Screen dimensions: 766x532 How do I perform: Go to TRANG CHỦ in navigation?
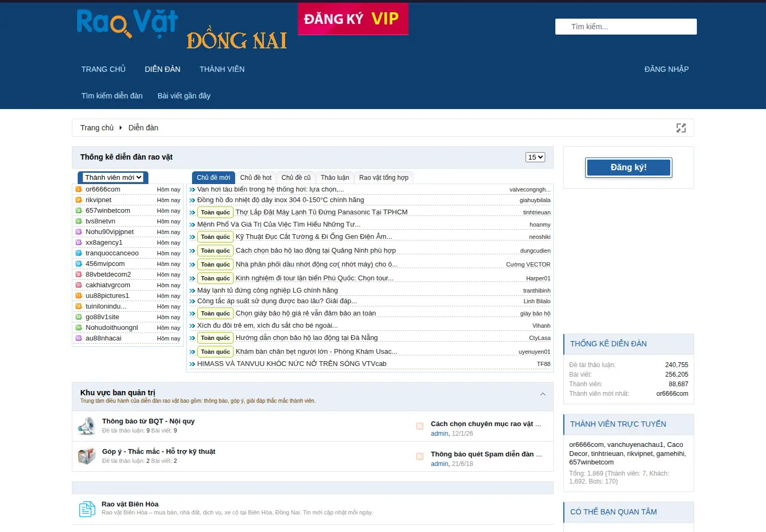[x=104, y=69]
